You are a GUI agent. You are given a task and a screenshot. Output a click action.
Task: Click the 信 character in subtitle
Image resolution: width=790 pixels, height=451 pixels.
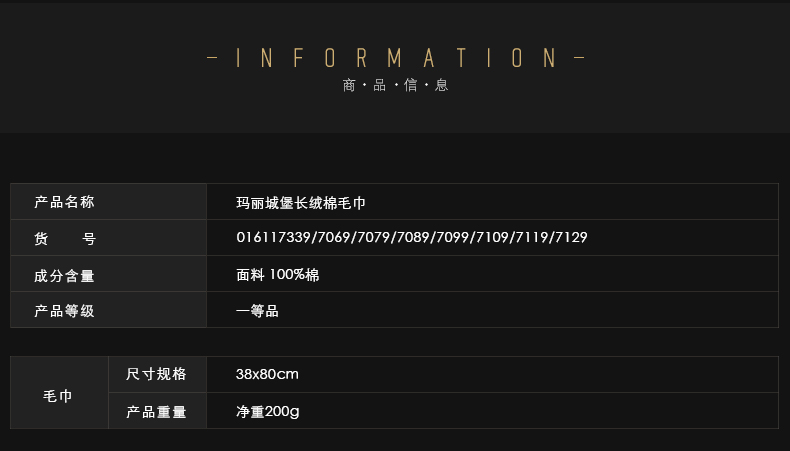(x=411, y=85)
